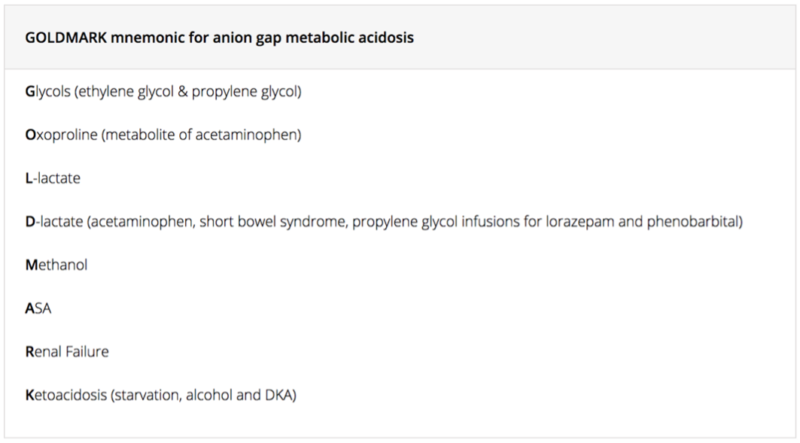Click the D-lactate row text
Image resolution: width=800 pixels, height=443 pixels.
coord(384,222)
